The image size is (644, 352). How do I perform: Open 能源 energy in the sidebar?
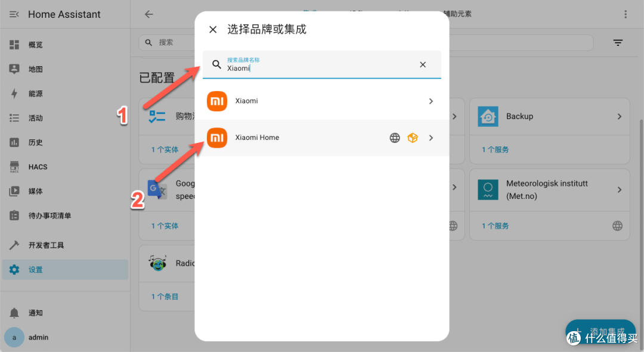coord(65,94)
